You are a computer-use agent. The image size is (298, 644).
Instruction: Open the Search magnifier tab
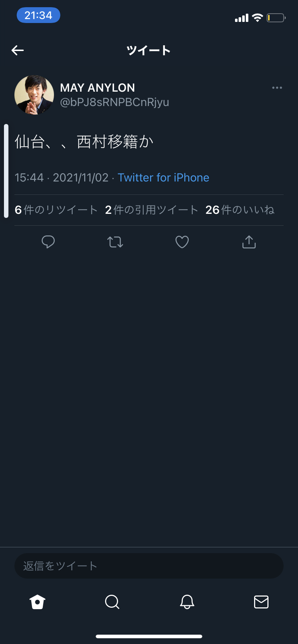112,602
